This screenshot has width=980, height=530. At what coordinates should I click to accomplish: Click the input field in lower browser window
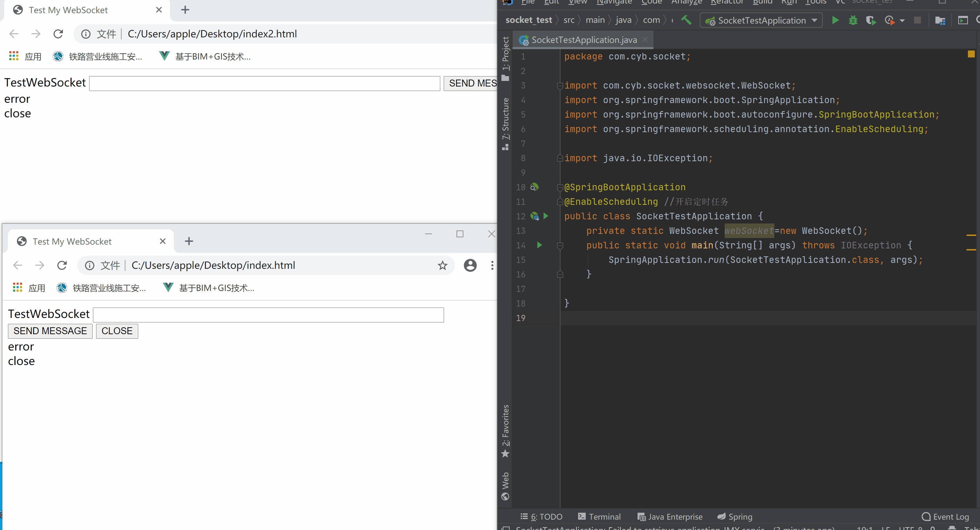(x=268, y=314)
